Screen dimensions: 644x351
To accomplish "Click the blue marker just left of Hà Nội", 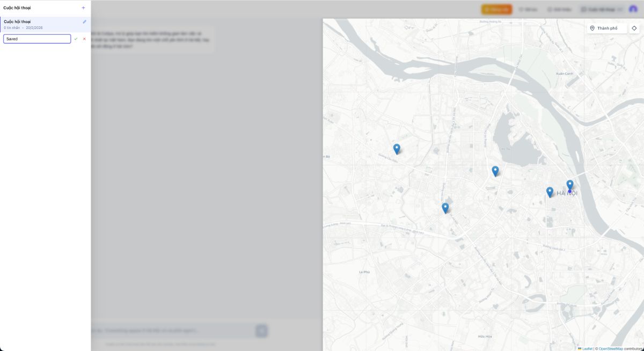I will 550,191.
